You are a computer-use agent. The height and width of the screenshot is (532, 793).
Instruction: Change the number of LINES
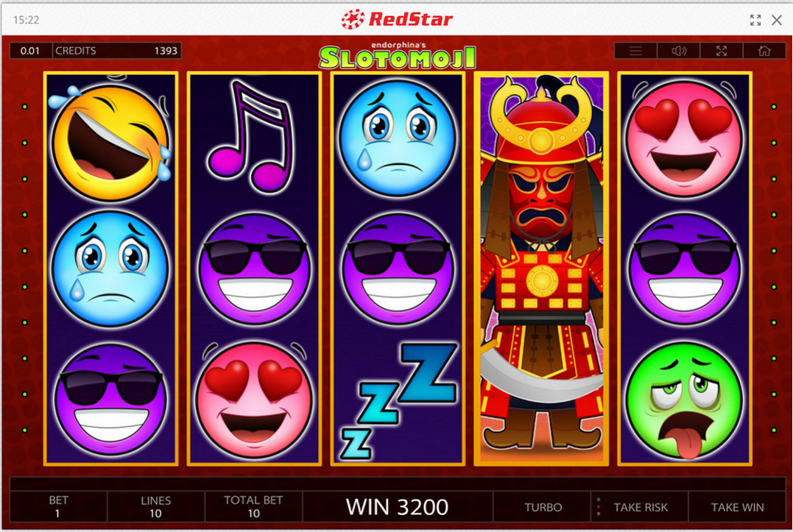click(155, 507)
